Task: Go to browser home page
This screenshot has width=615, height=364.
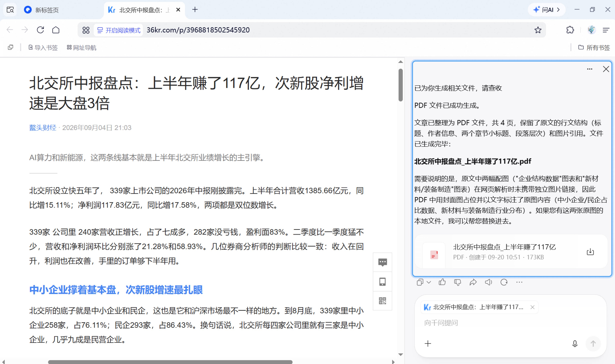Action: tap(56, 30)
